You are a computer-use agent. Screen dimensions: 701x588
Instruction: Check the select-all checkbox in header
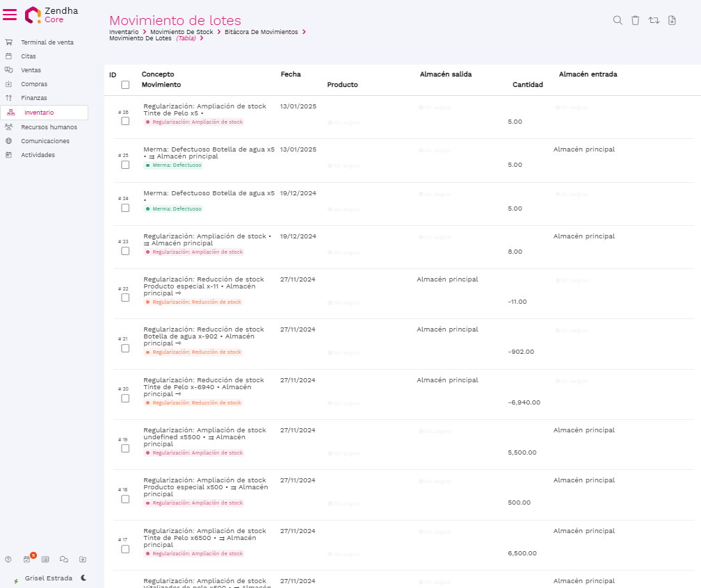pos(125,85)
